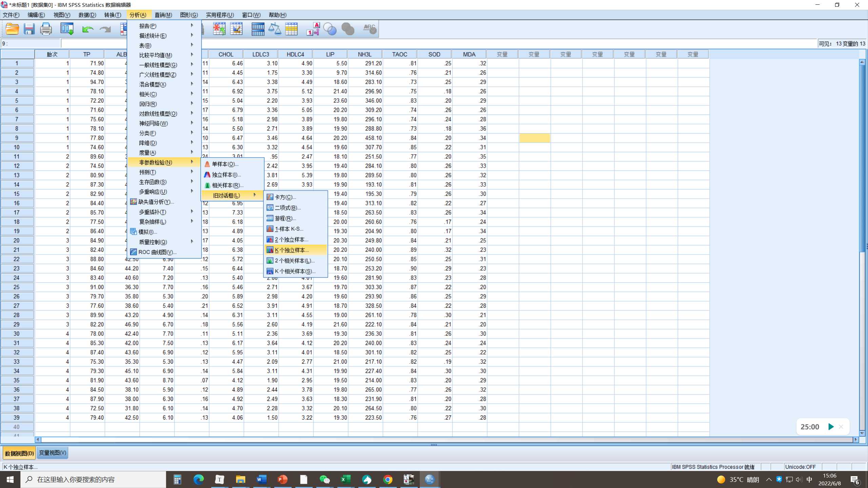Click the Use Variable Sets circles icon
The width and height of the screenshot is (868, 488).
point(330,29)
